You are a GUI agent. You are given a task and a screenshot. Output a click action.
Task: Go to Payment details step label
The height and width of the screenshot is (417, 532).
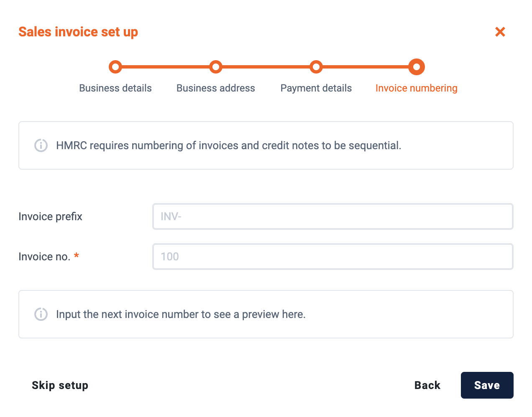coord(316,88)
